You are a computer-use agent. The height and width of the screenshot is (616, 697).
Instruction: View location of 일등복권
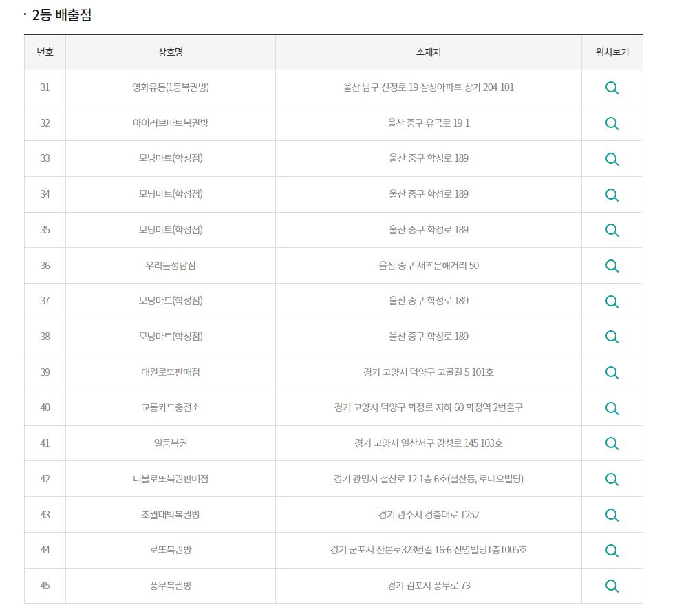click(612, 443)
